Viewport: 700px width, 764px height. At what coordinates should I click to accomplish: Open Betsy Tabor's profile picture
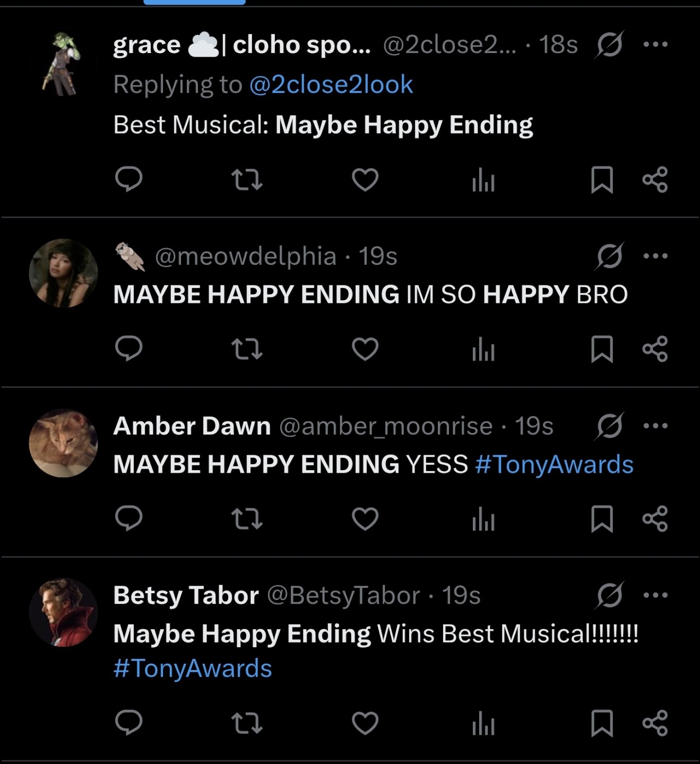[x=63, y=612]
